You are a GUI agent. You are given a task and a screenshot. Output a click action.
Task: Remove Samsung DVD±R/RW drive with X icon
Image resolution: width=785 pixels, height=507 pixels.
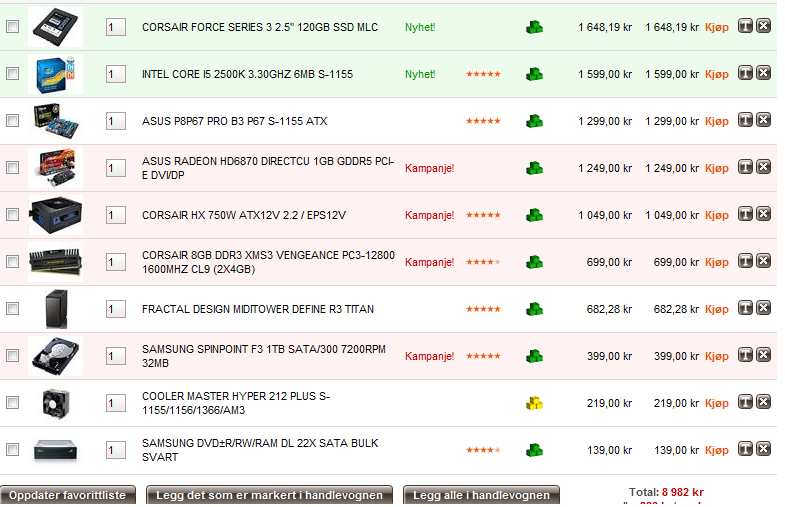pos(763,449)
